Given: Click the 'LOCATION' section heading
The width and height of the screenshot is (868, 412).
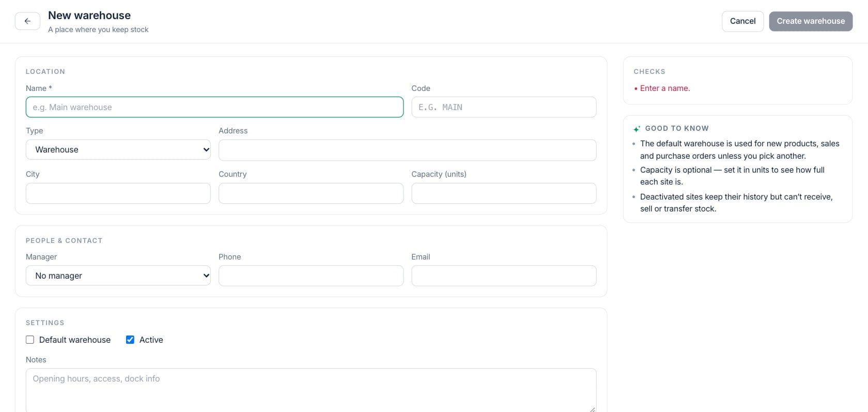Looking at the screenshot, I should [x=45, y=71].
